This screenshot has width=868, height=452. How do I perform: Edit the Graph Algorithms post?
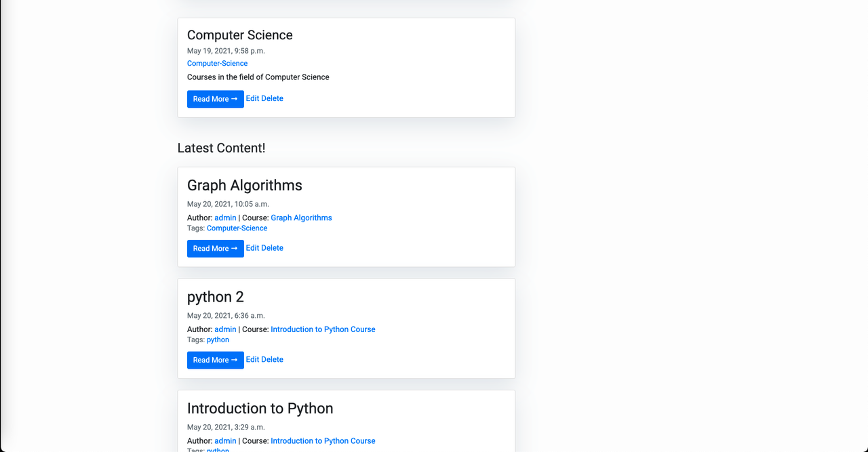(252, 248)
